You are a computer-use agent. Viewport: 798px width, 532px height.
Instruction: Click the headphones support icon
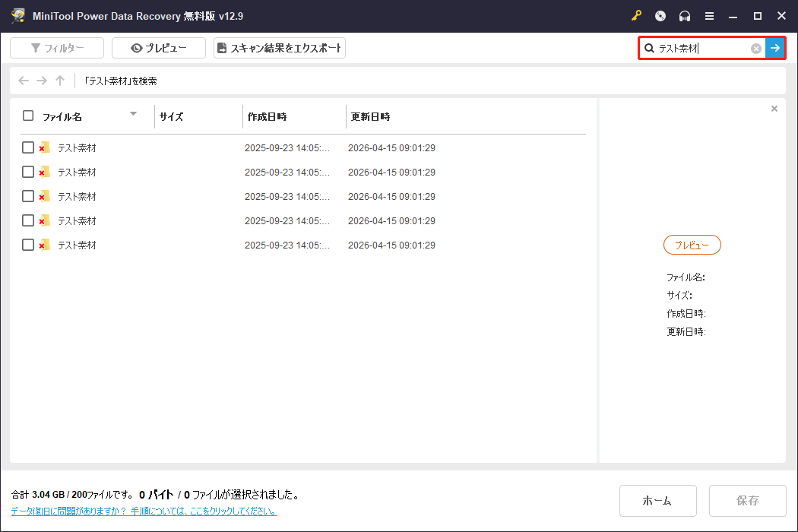(685, 16)
